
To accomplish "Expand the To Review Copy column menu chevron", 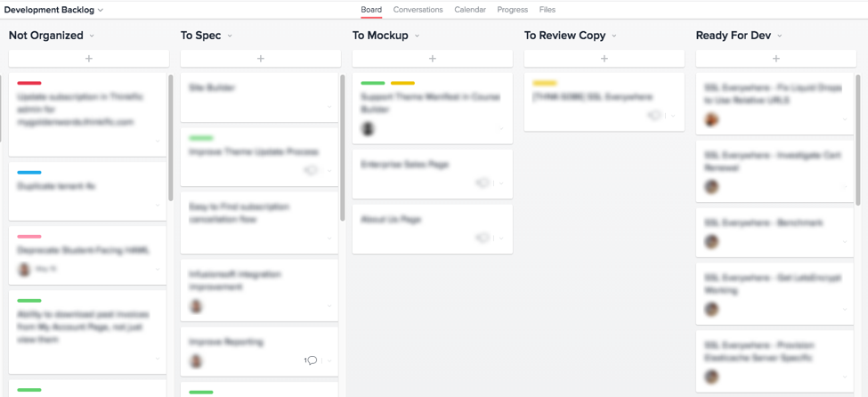I will click(x=614, y=36).
